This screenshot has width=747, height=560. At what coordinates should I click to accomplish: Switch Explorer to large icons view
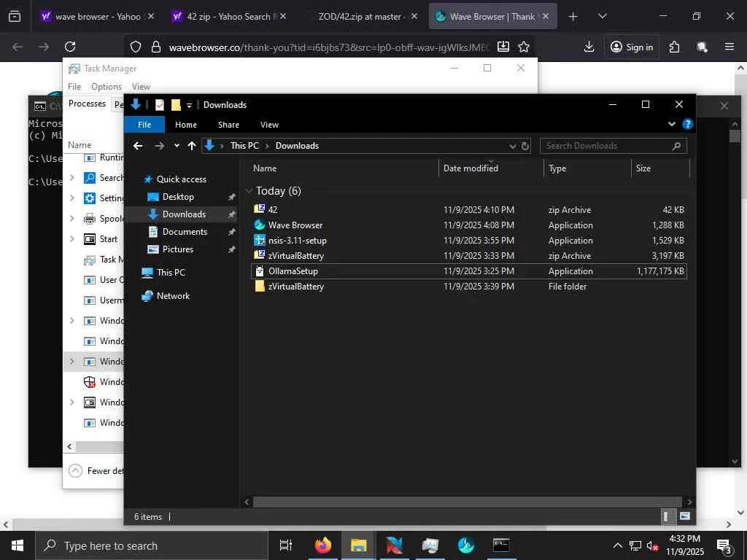click(x=684, y=516)
